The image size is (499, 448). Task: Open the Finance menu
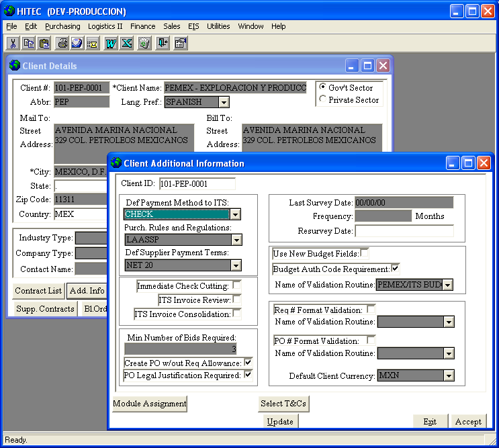pyautogui.click(x=143, y=26)
